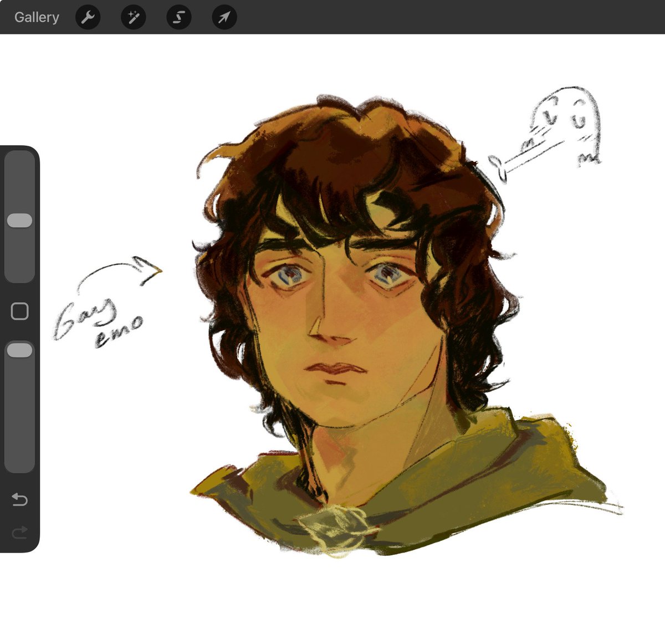This screenshot has width=665, height=644.
Task: Activate the Transform arrow tool
Action: (224, 17)
